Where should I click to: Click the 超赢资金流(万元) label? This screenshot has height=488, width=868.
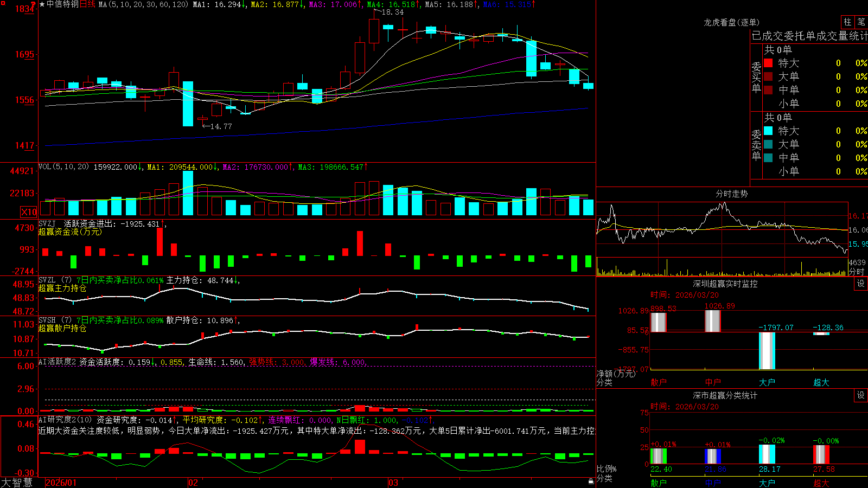[x=70, y=232]
